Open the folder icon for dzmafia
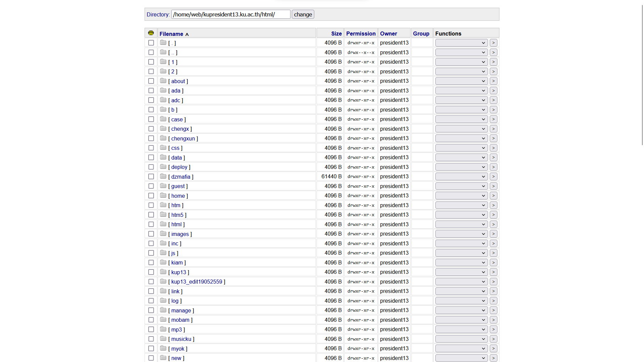The image size is (644, 362). (163, 176)
